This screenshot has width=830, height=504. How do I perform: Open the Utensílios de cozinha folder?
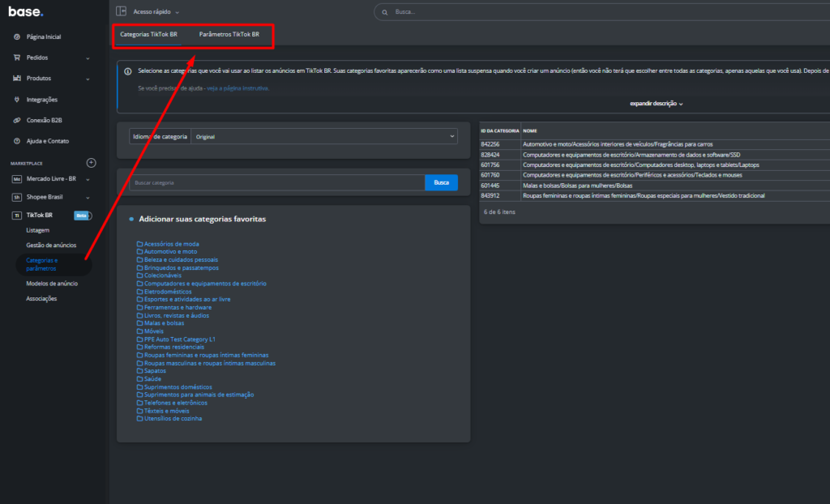pos(169,419)
